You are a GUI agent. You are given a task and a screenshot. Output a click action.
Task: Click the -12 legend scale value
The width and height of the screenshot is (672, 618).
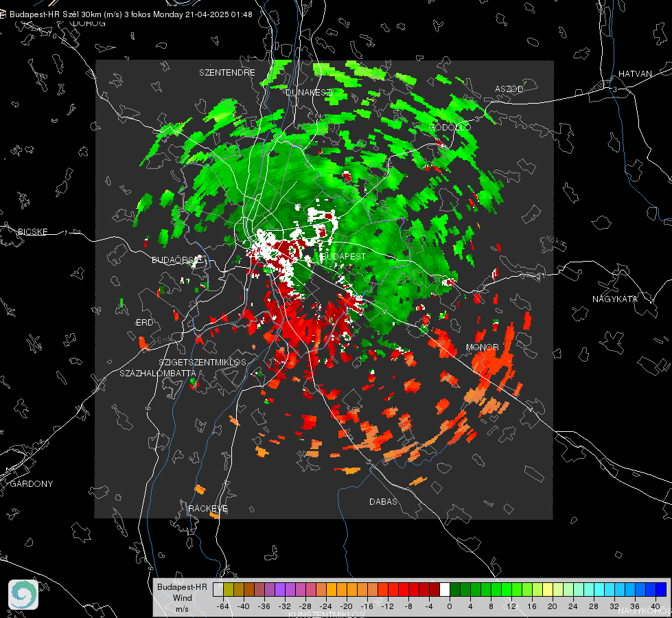pyautogui.click(x=387, y=606)
